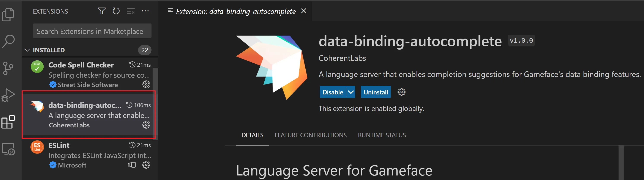This screenshot has height=180, width=644.
Task: Close the Extension: data-binding-autocomplete tab
Action: [303, 11]
